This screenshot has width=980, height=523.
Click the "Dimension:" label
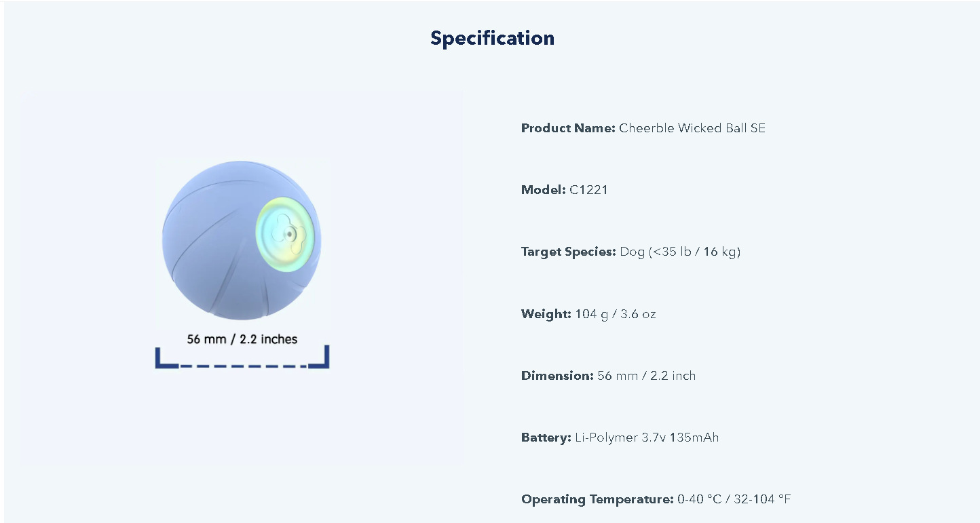(557, 376)
